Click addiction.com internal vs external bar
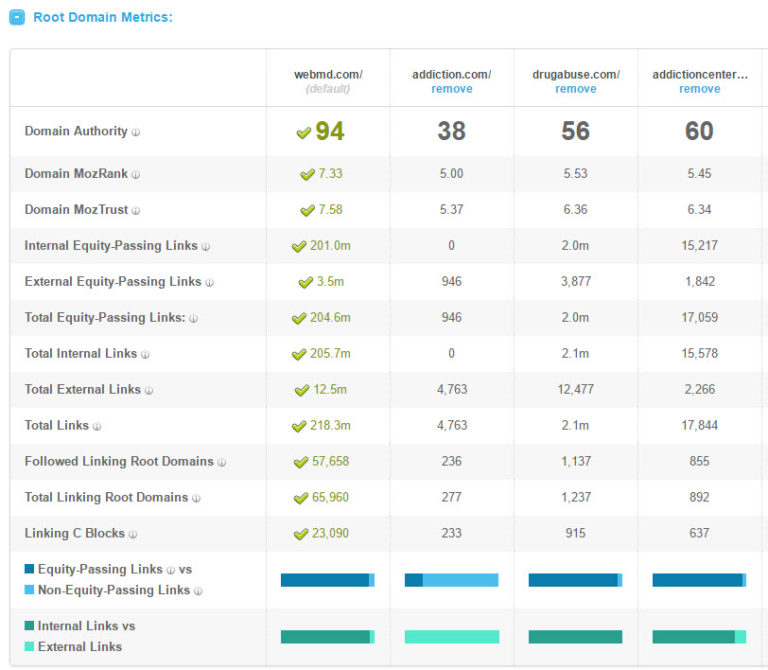768x670 pixels. 452,637
